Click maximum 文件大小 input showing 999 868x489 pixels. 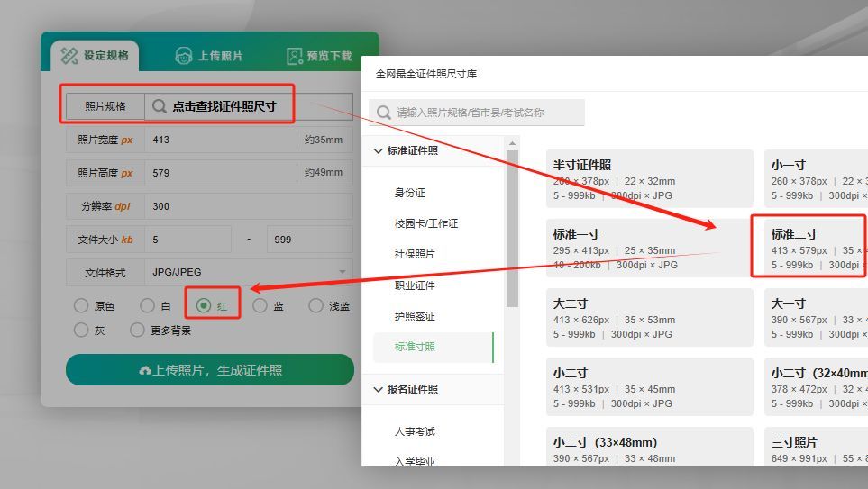point(309,240)
